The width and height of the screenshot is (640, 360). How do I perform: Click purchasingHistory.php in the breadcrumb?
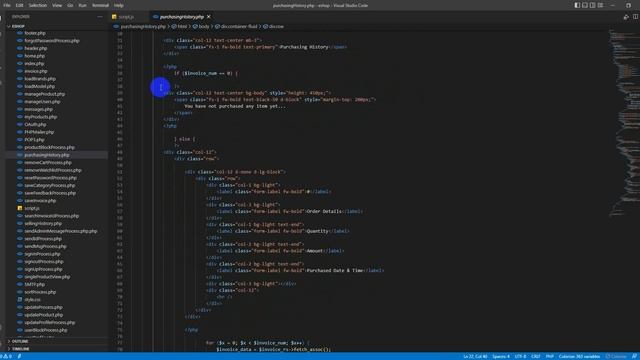pyautogui.click(x=143, y=26)
